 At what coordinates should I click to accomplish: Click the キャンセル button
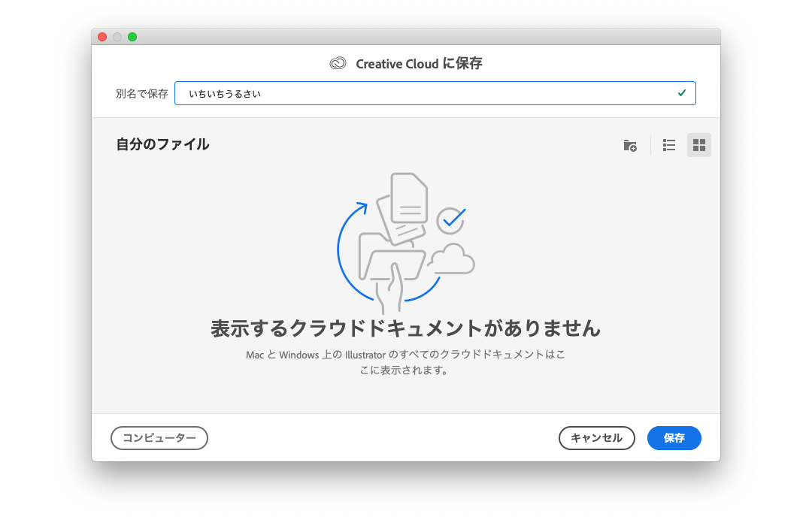coord(596,438)
